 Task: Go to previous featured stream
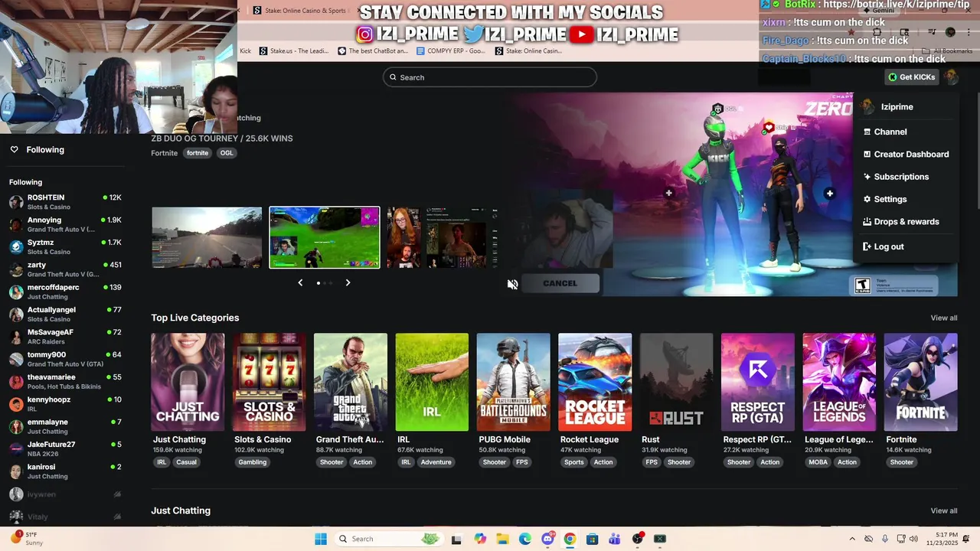(x=300, y=282)
